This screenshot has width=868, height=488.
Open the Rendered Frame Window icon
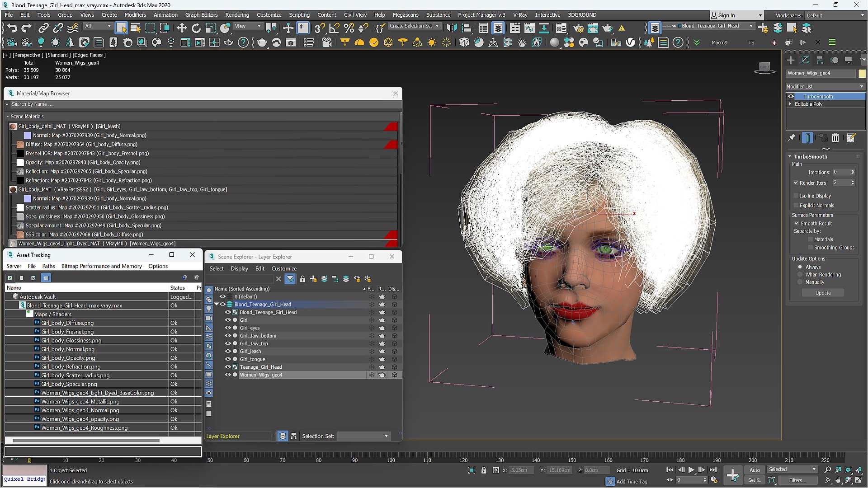593,28
